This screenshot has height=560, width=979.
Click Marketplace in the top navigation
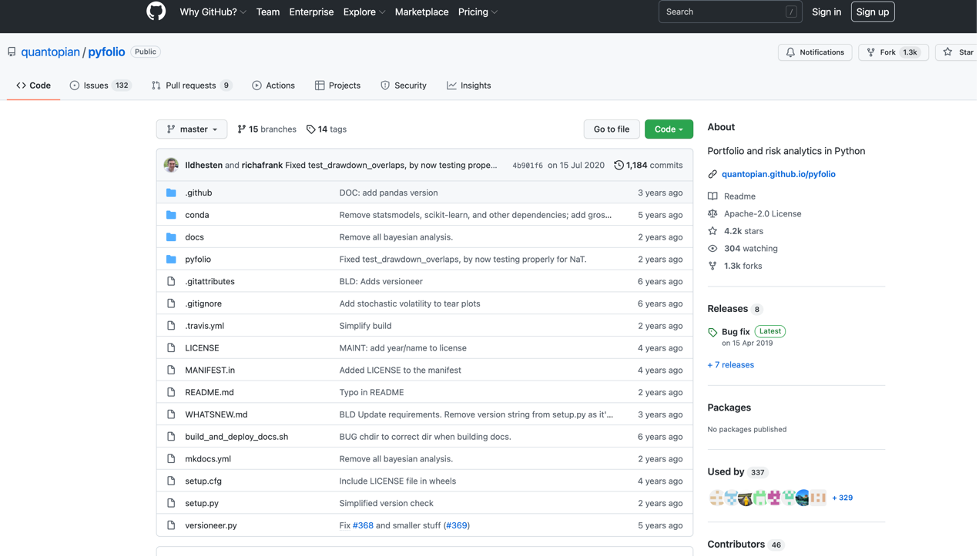pyautogui.click(x=422, y=12)
